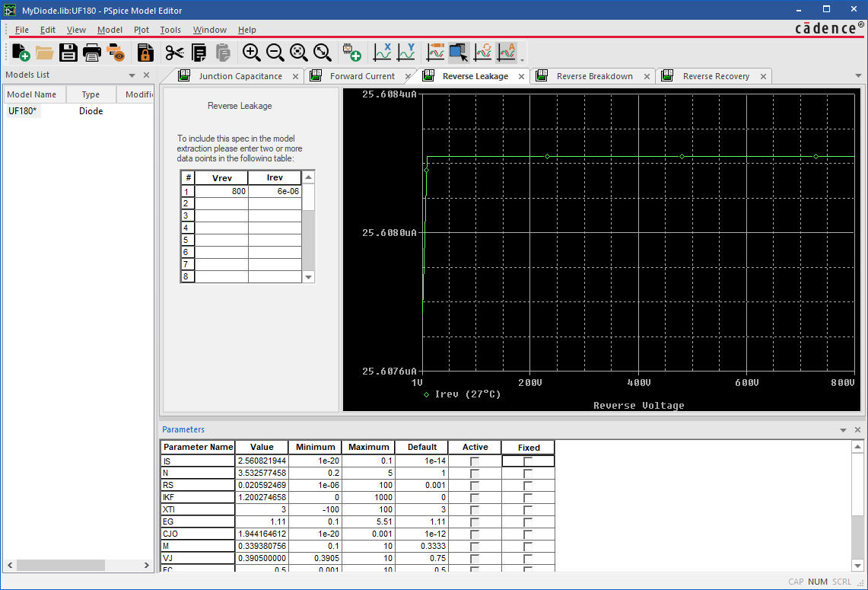Click the Open library folder icon
Viewport: 868px width, 590px height.
44,53
